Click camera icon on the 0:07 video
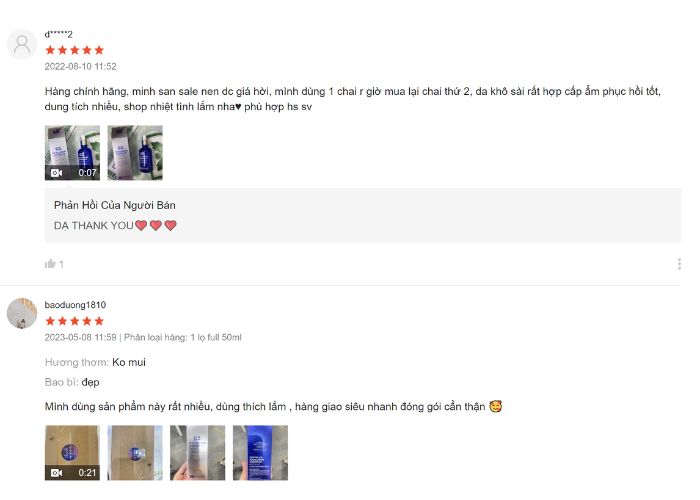Viewport: 700px width, 500px height. [x=57, y=173]
